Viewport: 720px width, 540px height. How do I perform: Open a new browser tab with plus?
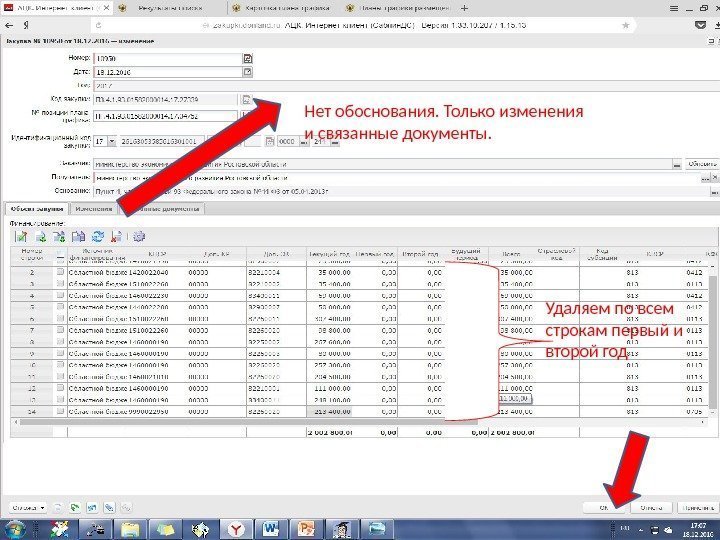click(464, 8)
